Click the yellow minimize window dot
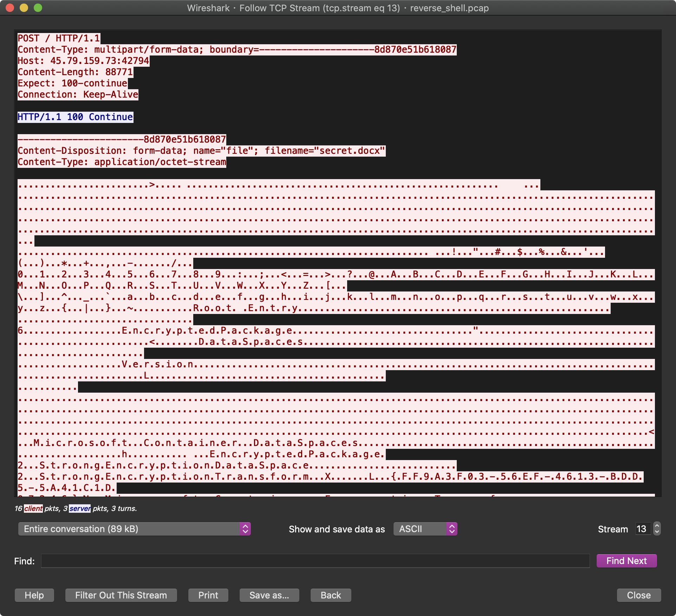Viewport: 676px width, 616px height. coord(24,8)
